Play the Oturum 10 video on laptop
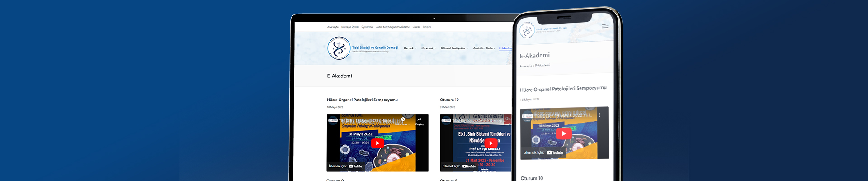Viewport: 868px width, 181px height. point(491,143)
